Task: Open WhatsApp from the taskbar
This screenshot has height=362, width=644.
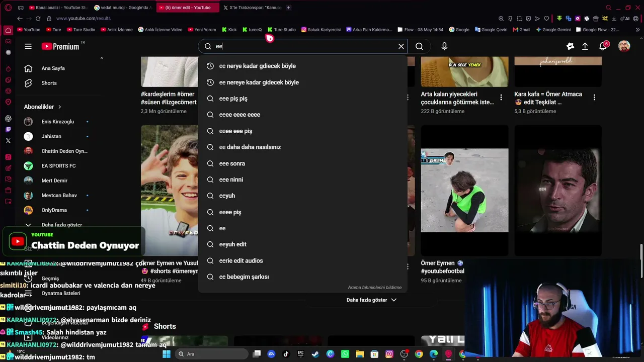Action: tap(345, 354)
